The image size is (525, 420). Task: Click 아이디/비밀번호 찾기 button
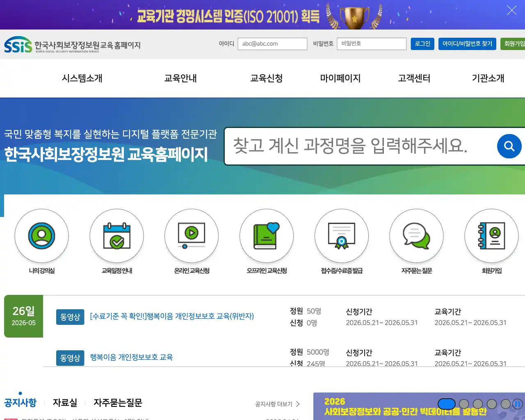pyautogui.click(x=467, y=44)
